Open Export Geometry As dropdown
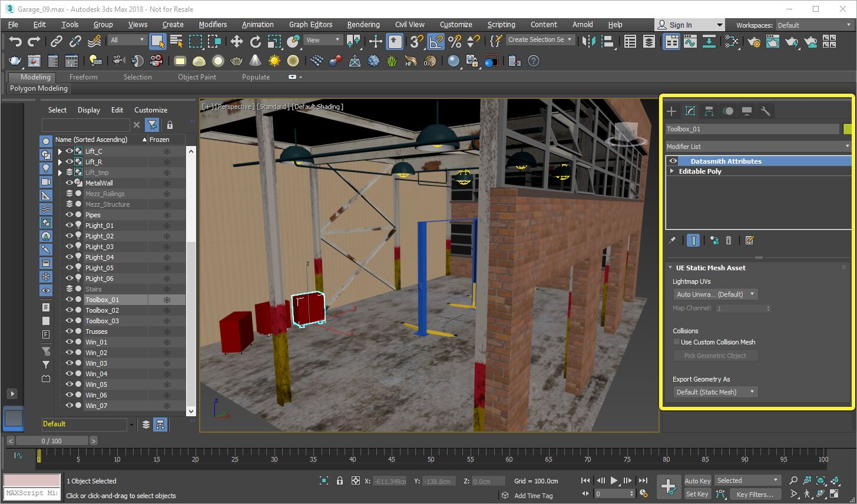This screenshot has height=504, width=857. coord(715,392)
